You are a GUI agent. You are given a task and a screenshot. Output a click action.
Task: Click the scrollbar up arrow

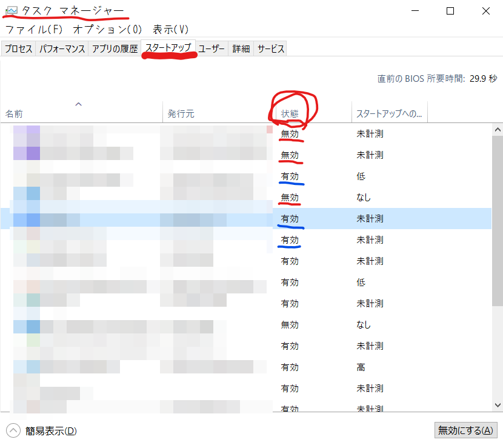498,130
